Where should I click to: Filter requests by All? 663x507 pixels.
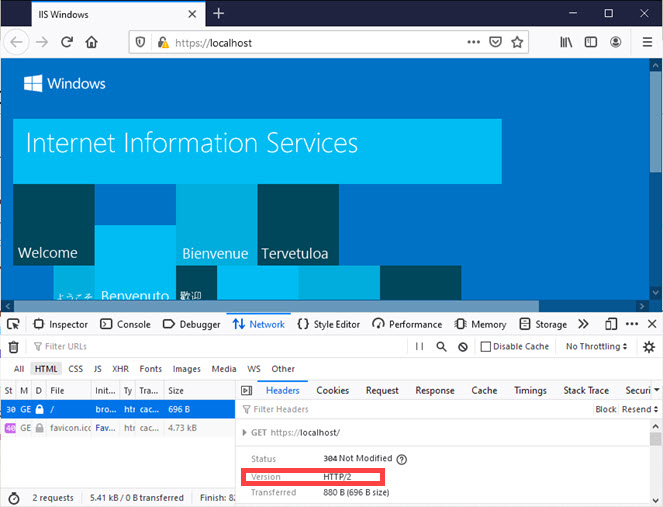[x=19, y=369]
